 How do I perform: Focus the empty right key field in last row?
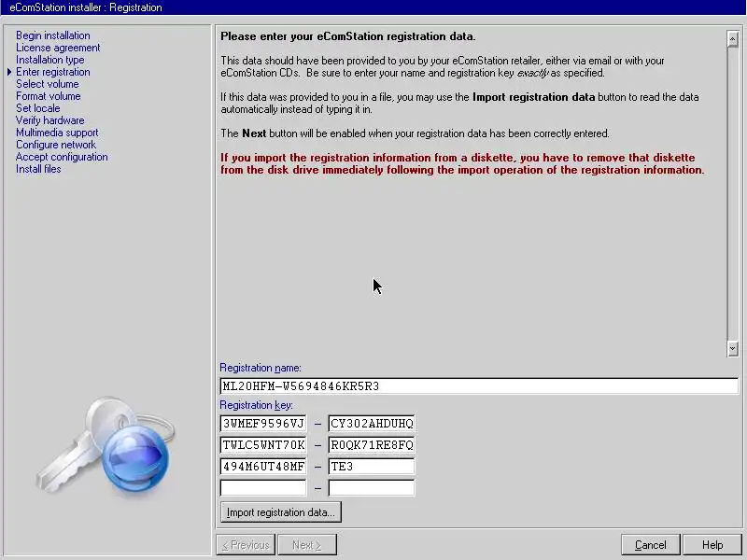coord(372,487)
